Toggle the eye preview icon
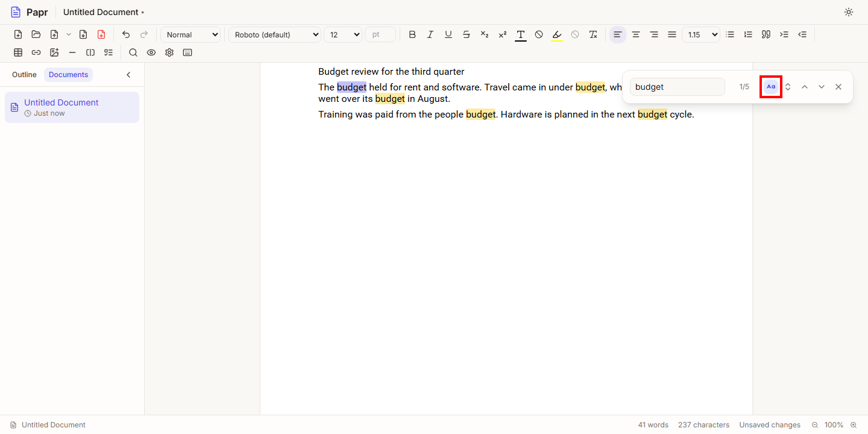Viewport: 868px width, 434px height. [151, 52]
